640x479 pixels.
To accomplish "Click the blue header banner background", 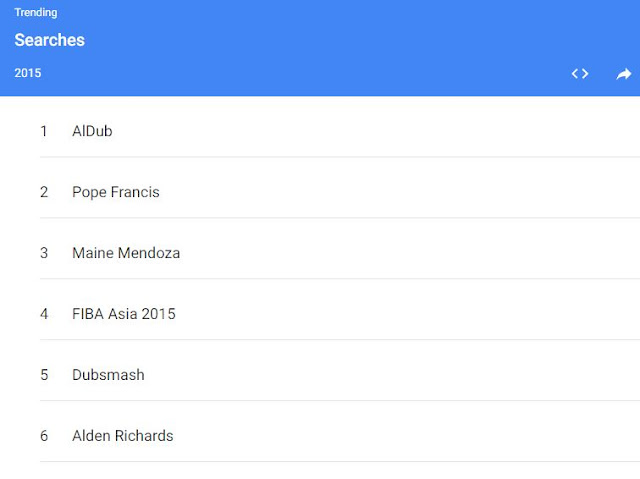I will coord(320,45).
